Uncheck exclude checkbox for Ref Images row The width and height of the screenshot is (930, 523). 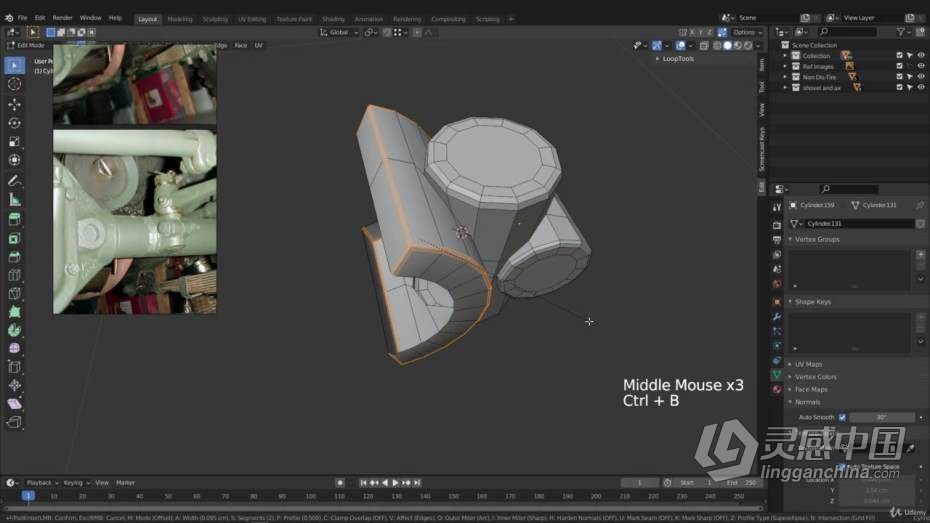tap(899, 66)
